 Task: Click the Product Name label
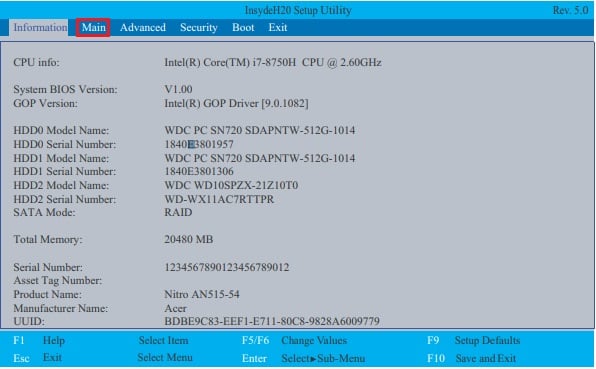coord(48,295)
